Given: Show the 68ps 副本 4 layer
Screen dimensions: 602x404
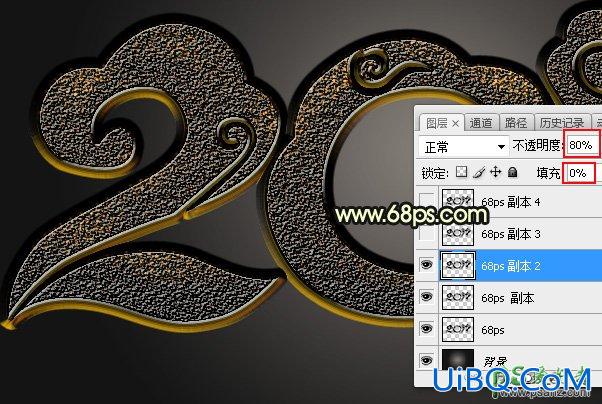Looking at the screenshot, I should click(x=427, y=201).
